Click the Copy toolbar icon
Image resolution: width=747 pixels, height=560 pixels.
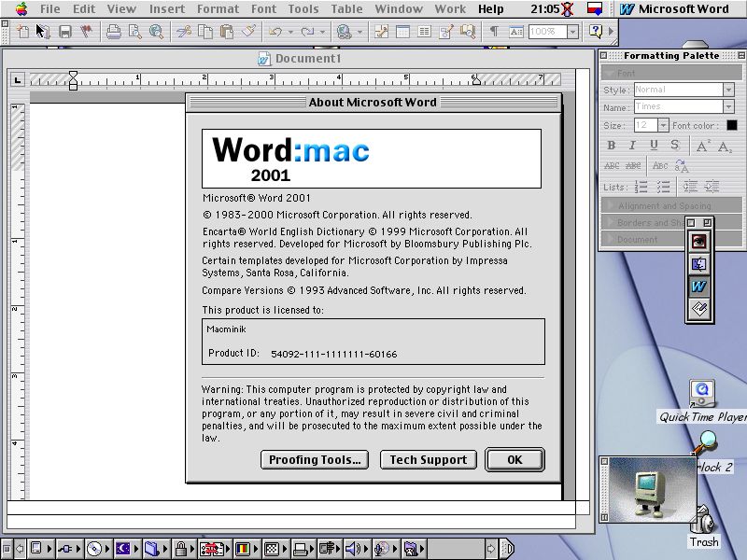[205, 32]
